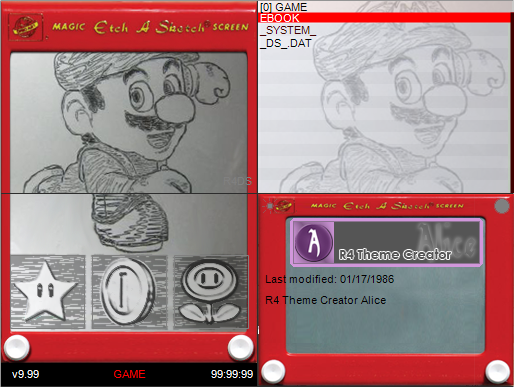Click the red GAME label in bottom bar
The width and height of the screenshot is (515, 387).
(129, 374)
